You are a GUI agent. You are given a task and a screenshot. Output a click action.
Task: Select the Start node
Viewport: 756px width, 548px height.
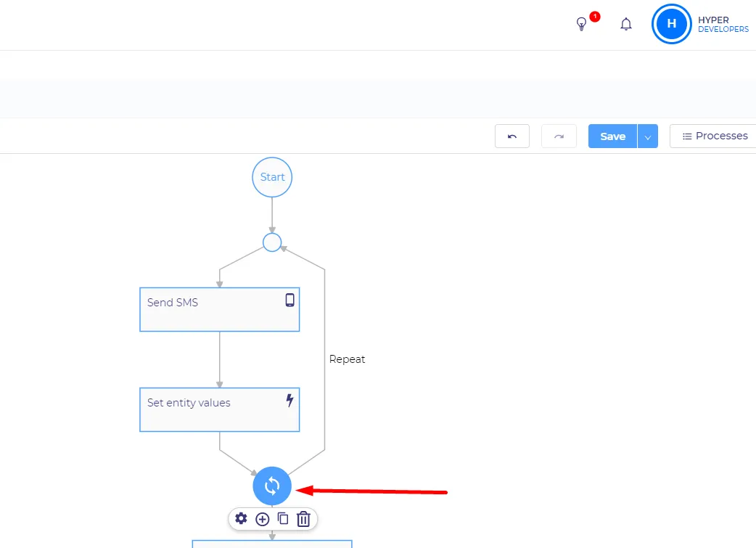pos(272,177)
